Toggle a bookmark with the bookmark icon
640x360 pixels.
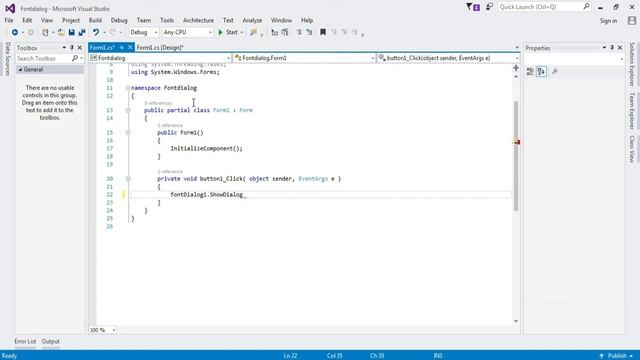[323, 32]
